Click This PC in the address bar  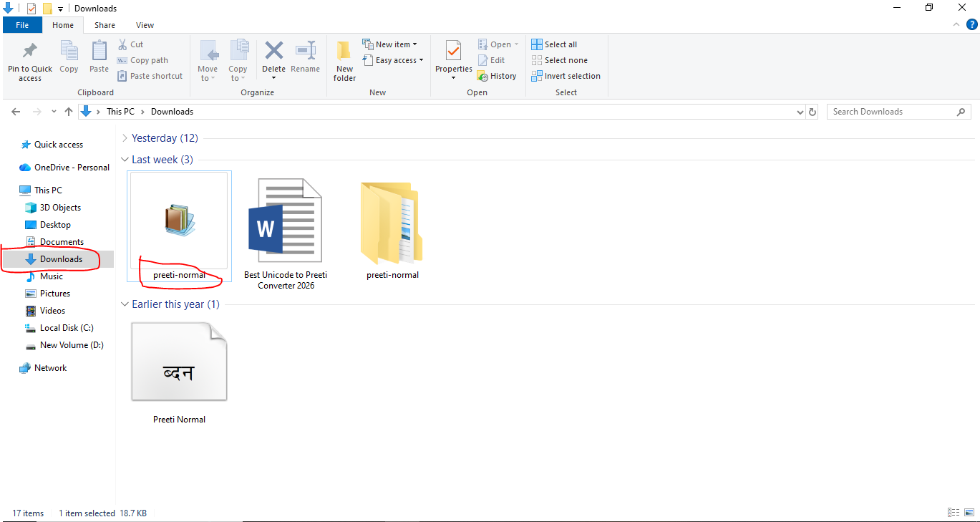pos(120,112)
